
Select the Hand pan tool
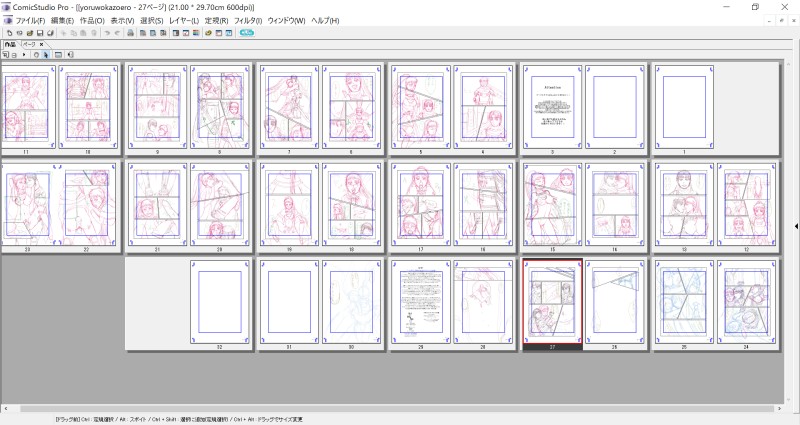[36, 55]
